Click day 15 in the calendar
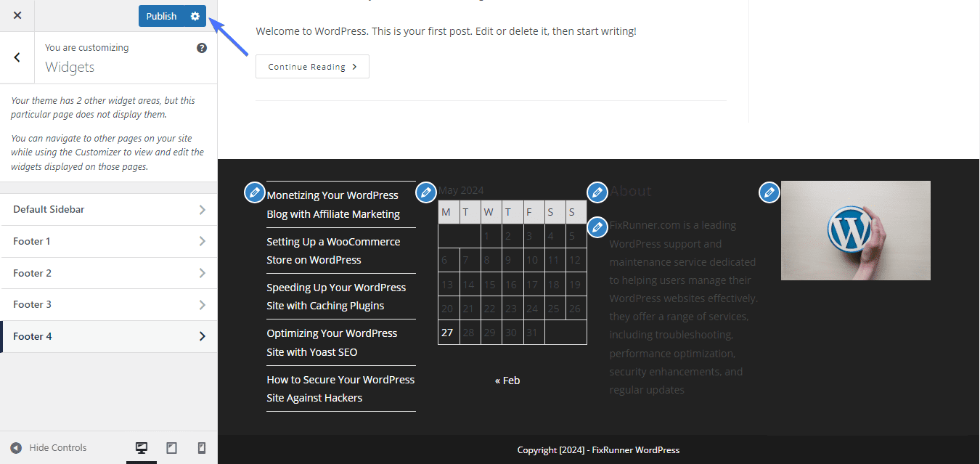980x464 pixels. [x=490, y=285]
